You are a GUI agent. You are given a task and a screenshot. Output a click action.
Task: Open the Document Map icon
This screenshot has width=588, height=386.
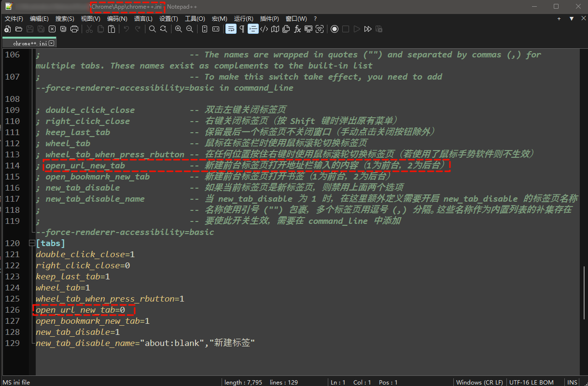point(275,29)
